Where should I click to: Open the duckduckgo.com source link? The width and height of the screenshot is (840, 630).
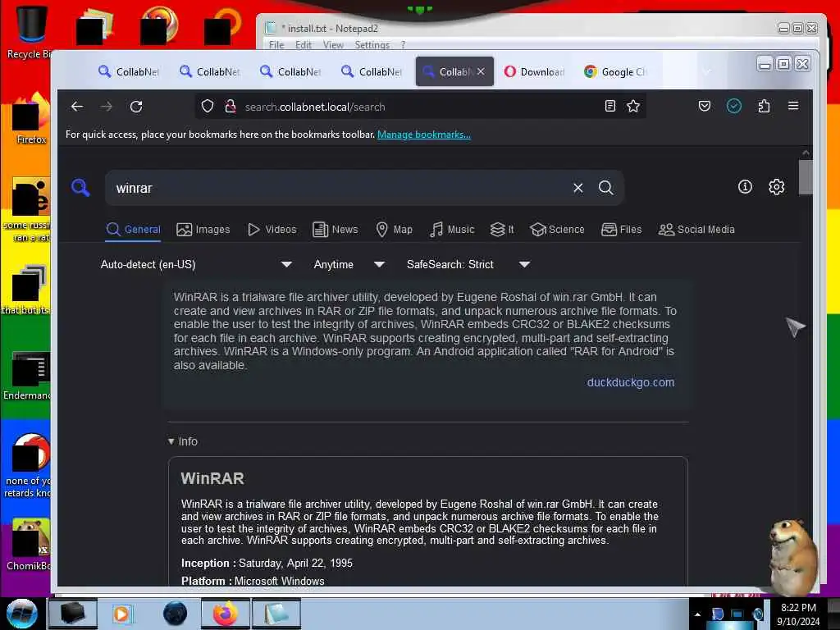[x=631, y=382]
